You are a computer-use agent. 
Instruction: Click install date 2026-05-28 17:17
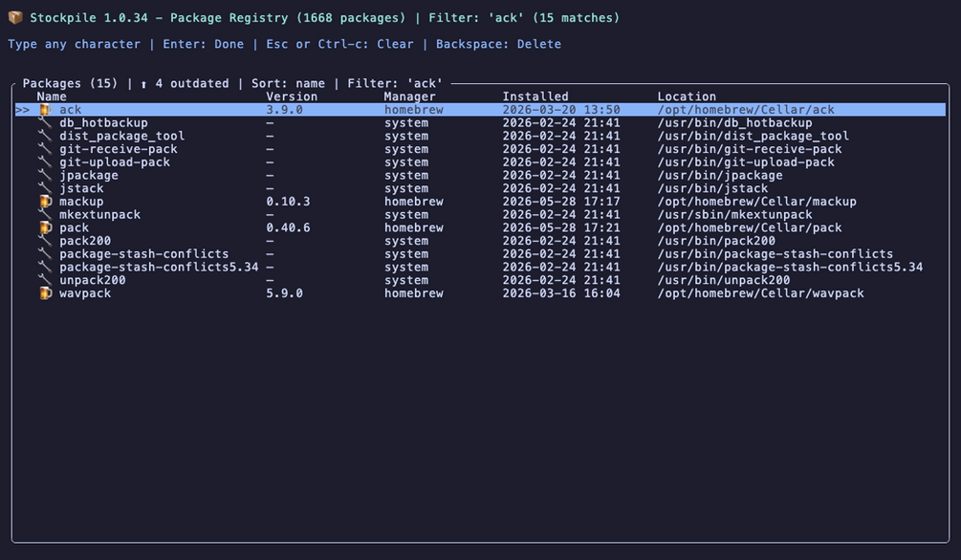(x=561, y=202)
